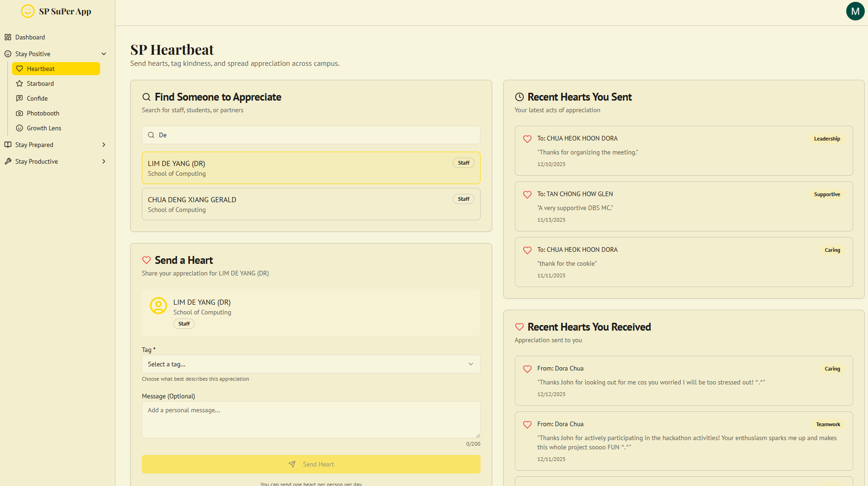Click the Staff badge on CHUA DENG XIANG result
This screenshot has width=868, height=486.
coord(463,199)
